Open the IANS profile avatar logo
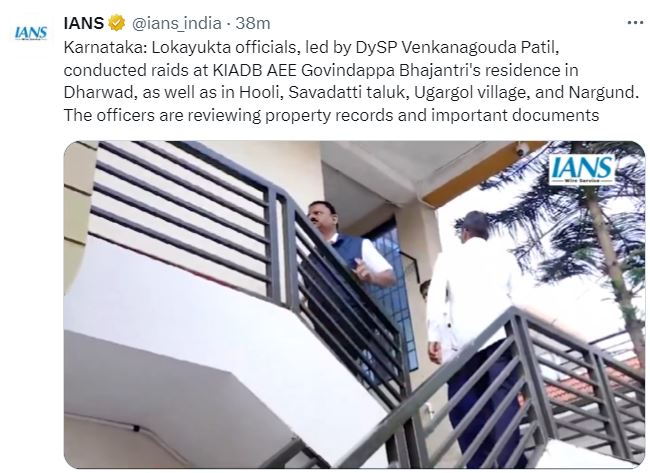This screenshot has width=650, height=473. [31, 33]
